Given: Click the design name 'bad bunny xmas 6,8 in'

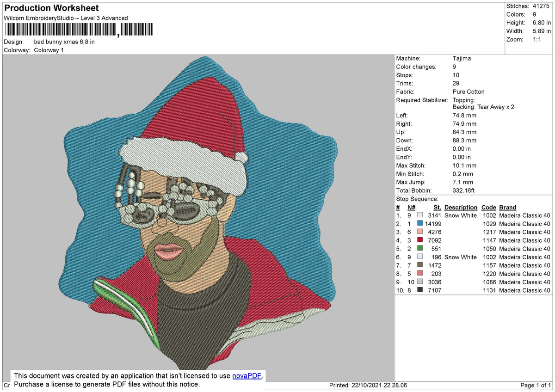Looking at the screenshot, I should click(x=64, y=42).
